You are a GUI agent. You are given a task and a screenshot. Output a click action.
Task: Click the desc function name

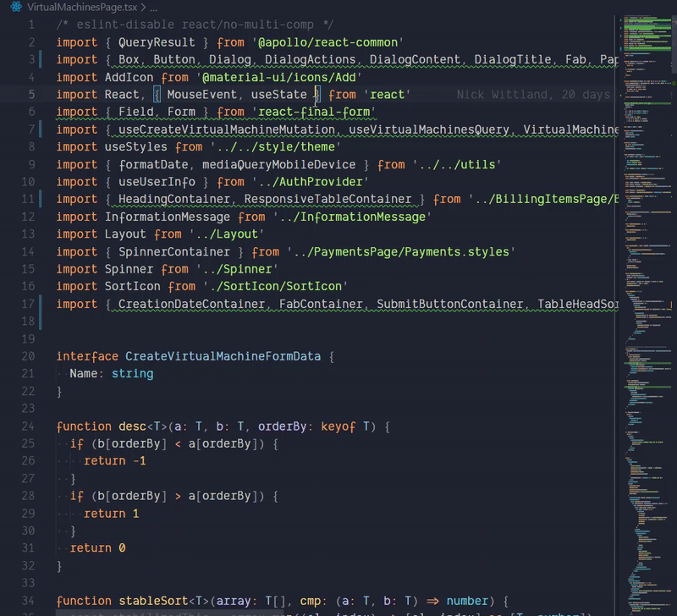click(x=132, y=426)
